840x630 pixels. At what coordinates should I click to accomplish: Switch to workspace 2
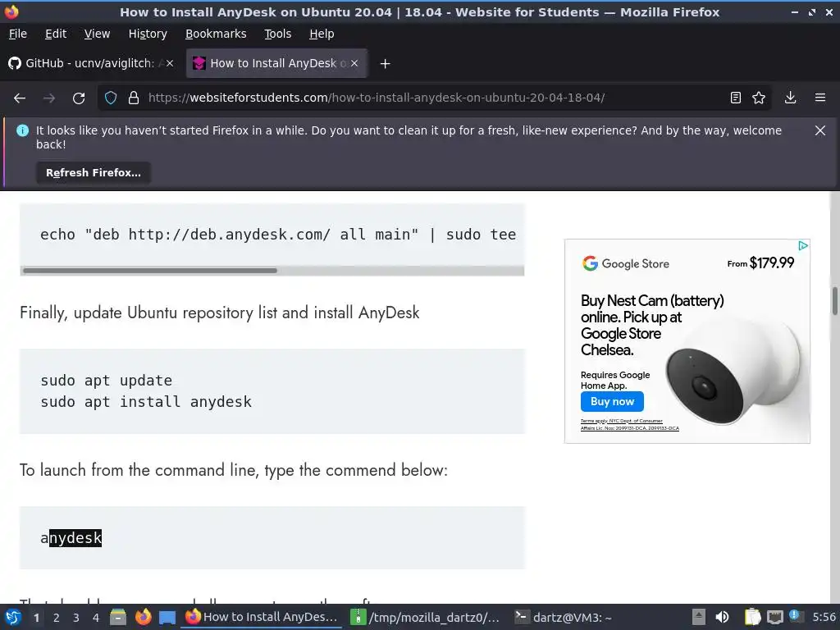(x=56, y=617)
